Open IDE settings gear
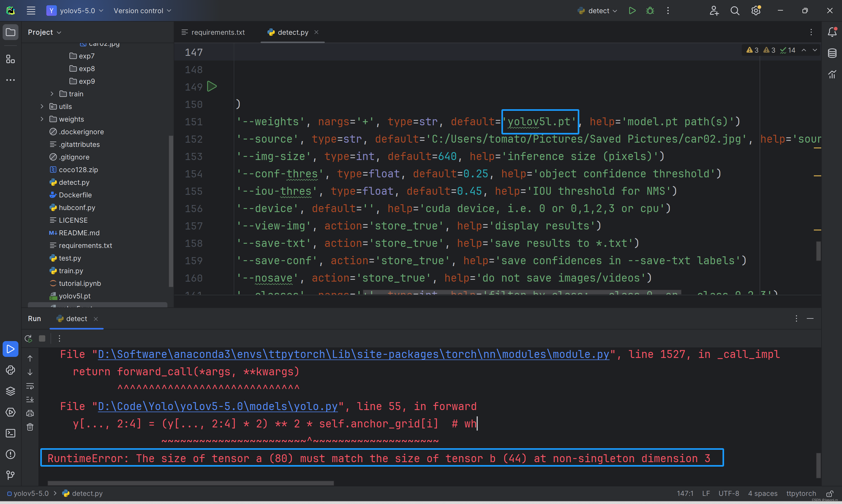The image size is (842, 504). point(756,11)
